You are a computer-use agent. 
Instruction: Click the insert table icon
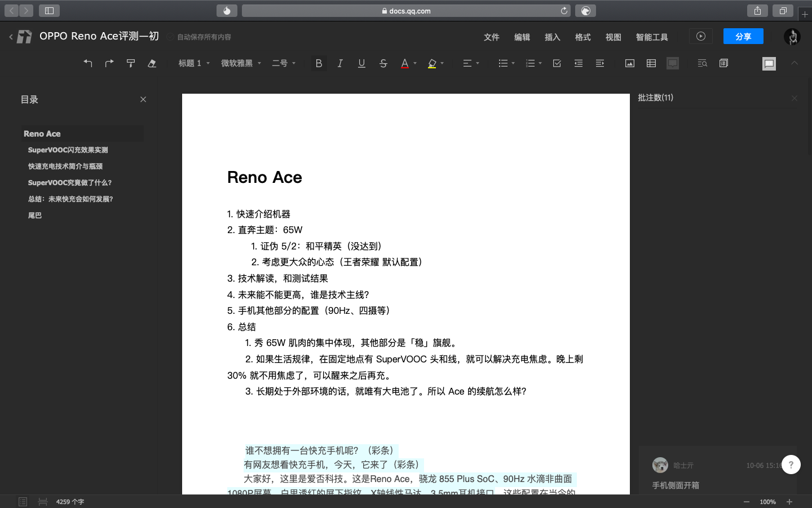click(651, 63)
